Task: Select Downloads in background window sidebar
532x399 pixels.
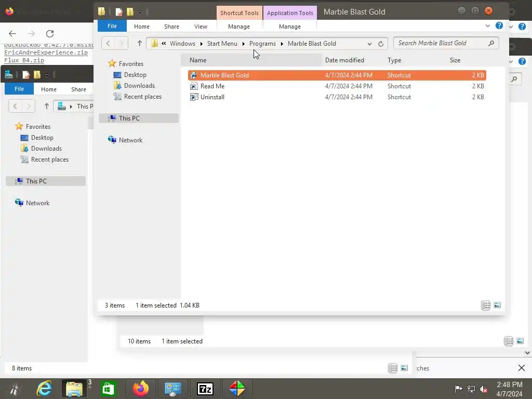Action: (x=46, y=148)
